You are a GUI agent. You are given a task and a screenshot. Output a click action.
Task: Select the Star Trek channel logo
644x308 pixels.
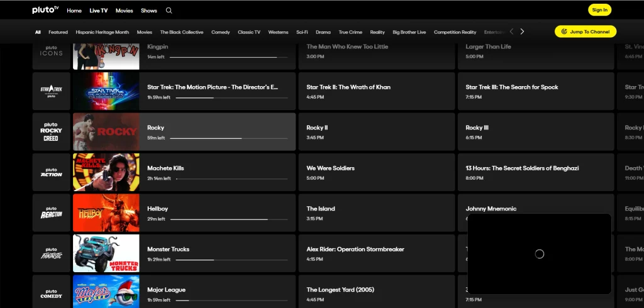point(52,91)
